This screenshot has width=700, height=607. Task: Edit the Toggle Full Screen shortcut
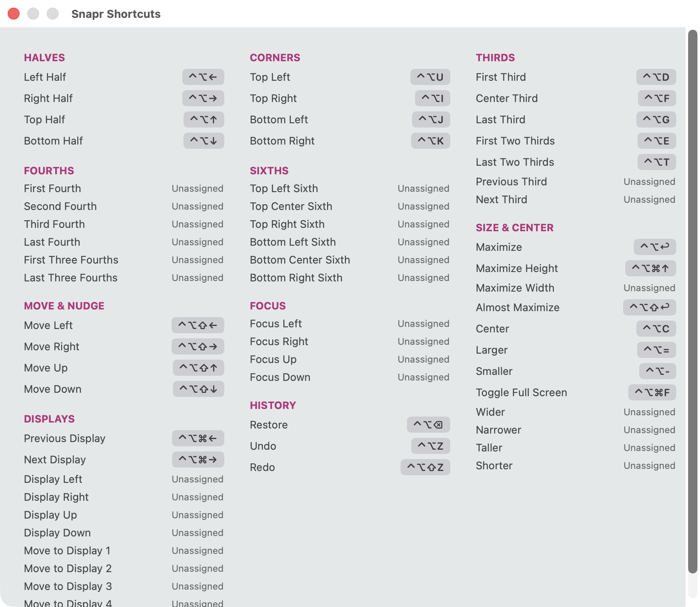pos(652,392)
